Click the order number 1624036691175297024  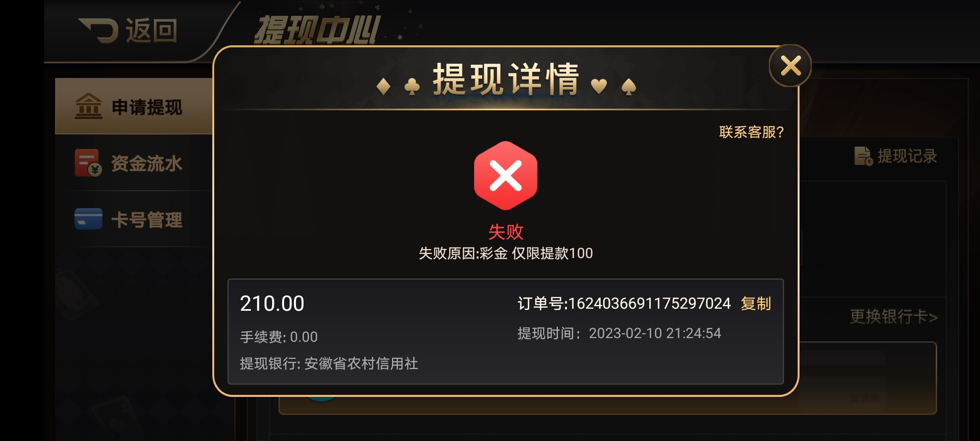coord(649,303)
